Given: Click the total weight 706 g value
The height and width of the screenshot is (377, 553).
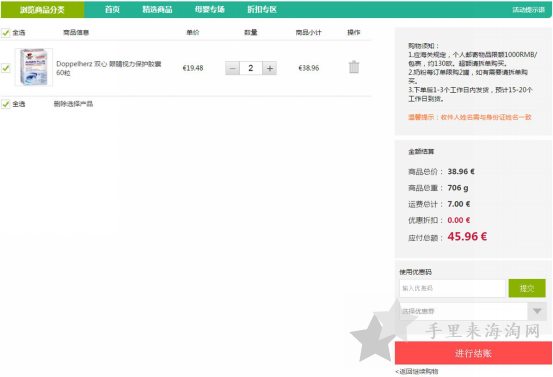Looking at the screenshot, I should (458, 188).
